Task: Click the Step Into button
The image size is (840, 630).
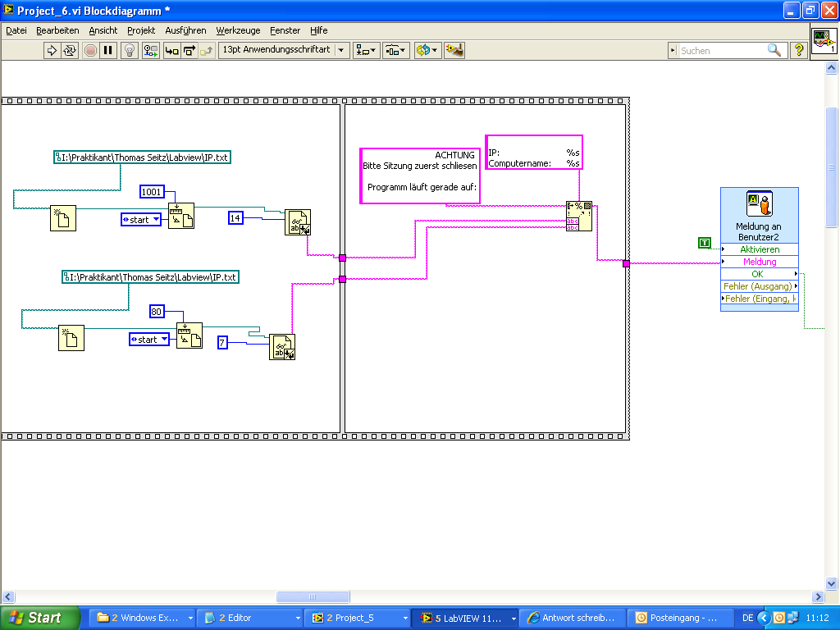Action: click(x=172, y=50)
